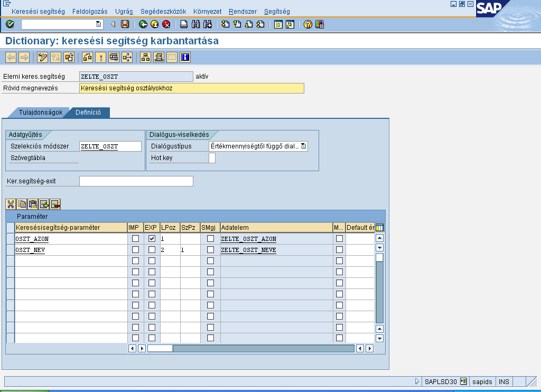541x392 pixels.
Task: Toggle SMgj checkbox for OSZT_AZON
Action: pyautogui.click(x=210, y=238)
